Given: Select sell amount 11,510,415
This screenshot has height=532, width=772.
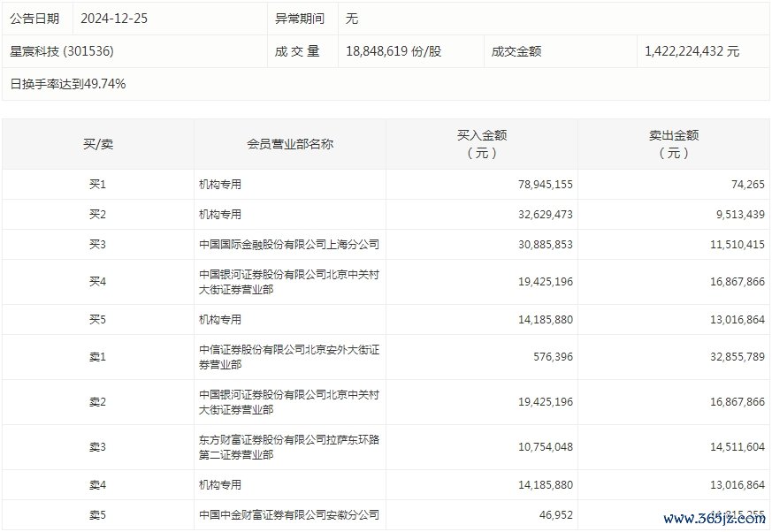Looking at the screenshot, I should click(x=737, y=245).
